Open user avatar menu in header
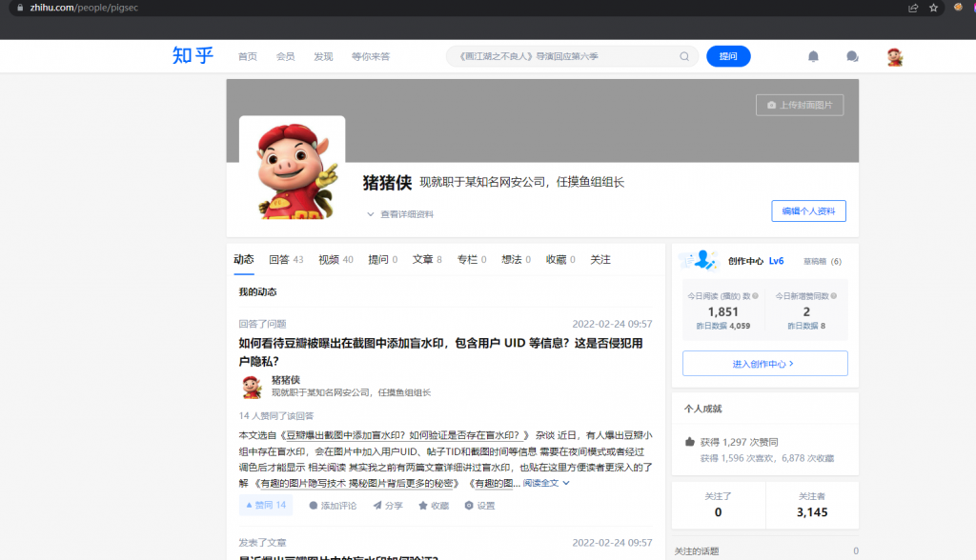Image resolution: width=976 pixels, height=560 pixels. coord(894,56)
